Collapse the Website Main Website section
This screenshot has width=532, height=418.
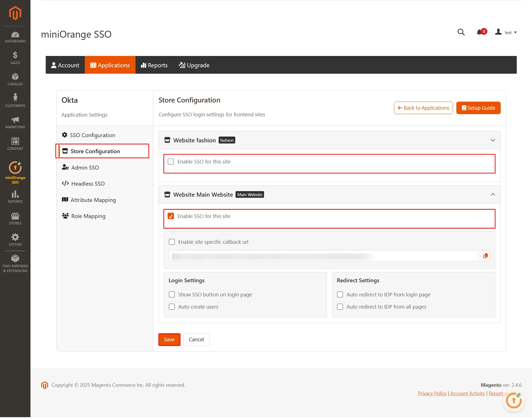point(493,194)
